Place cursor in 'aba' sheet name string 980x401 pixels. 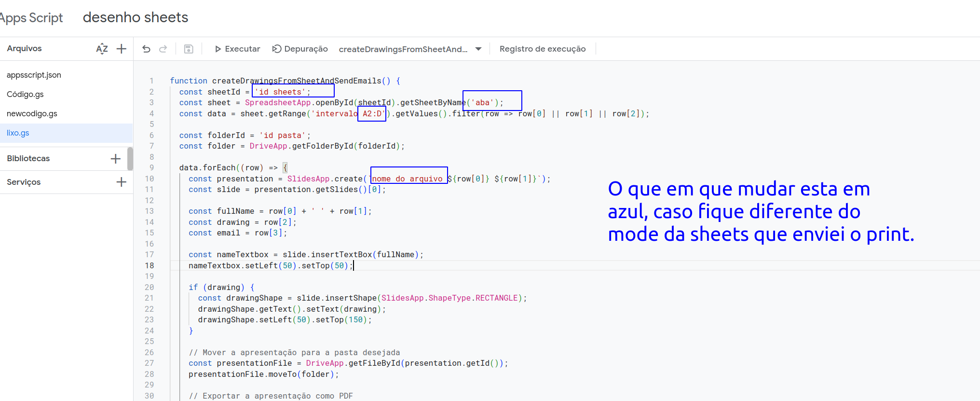pyautogui.click(x=483, y=102)
